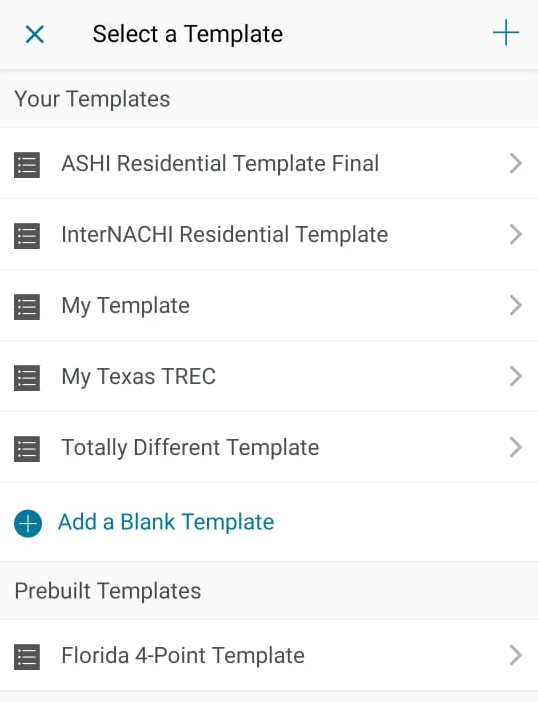Click list icon beside Florida 4-Point Template
The height and width of the screenshot is (702, 538).
27,657
